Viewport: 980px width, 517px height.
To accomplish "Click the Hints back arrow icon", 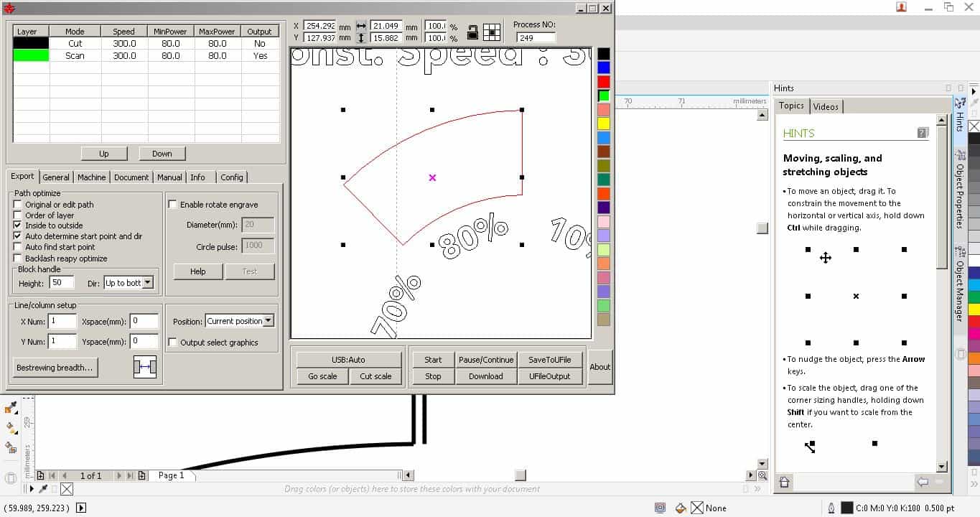I will (x=923, y=483).
